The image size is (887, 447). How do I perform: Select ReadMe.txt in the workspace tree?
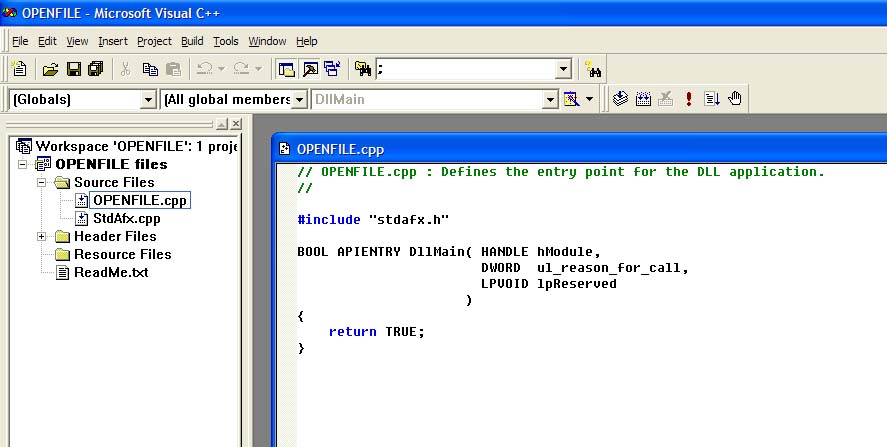110,272
